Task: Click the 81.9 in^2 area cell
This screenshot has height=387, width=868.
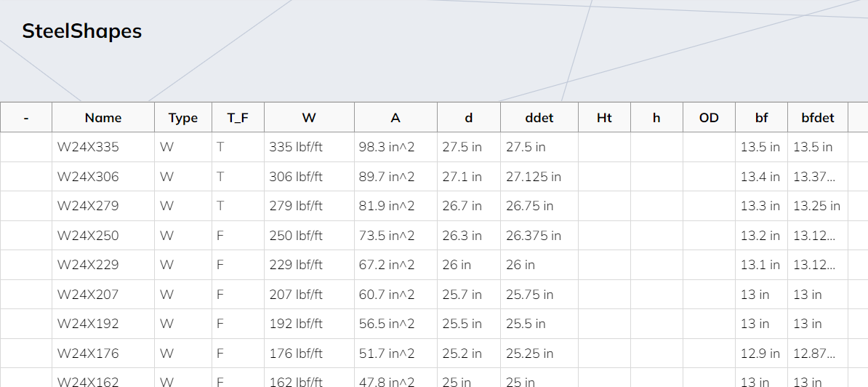Action: click(x=395, y=206)
